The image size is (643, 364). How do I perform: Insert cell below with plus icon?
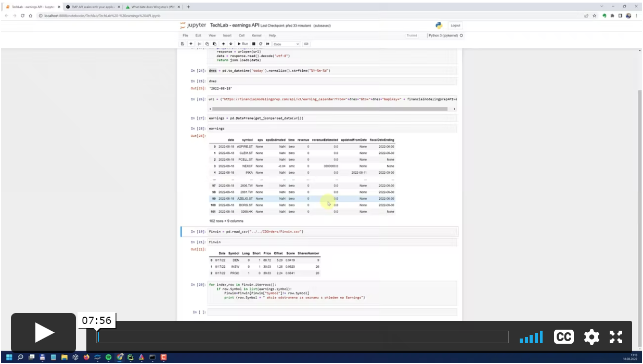[x=191, y=44]
